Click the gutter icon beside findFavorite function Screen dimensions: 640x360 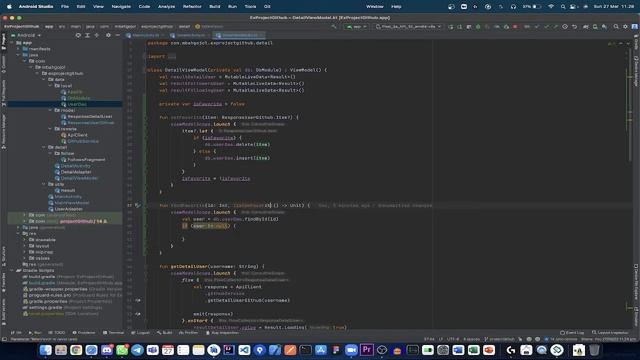138,205
